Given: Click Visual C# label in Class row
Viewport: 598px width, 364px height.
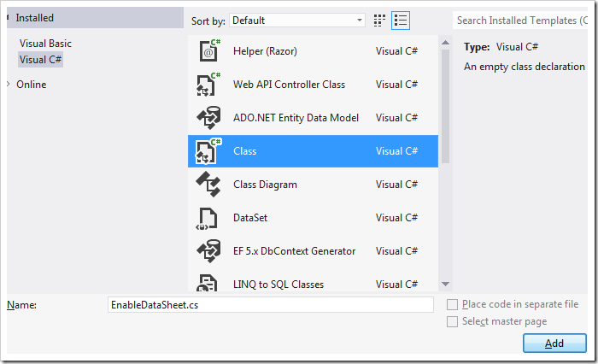Looking at the screenshot, I should [396, 151].
